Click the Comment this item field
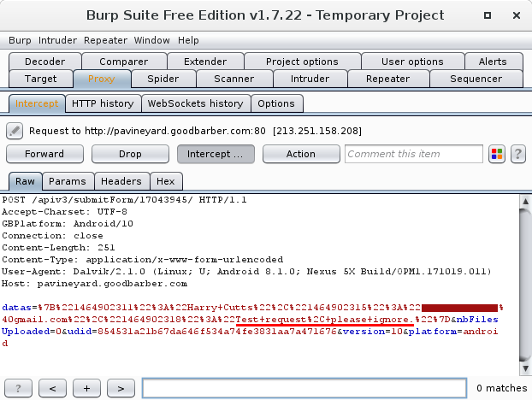 pyautogui.click(x=414, y=154)
